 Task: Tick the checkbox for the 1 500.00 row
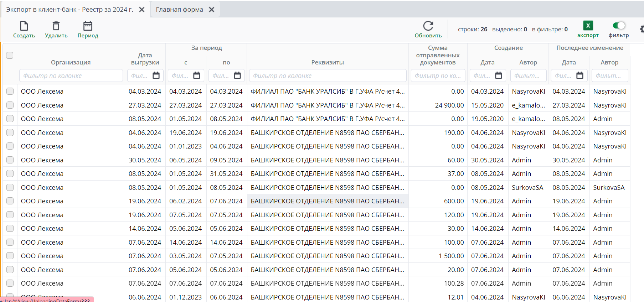pos(10,256)
